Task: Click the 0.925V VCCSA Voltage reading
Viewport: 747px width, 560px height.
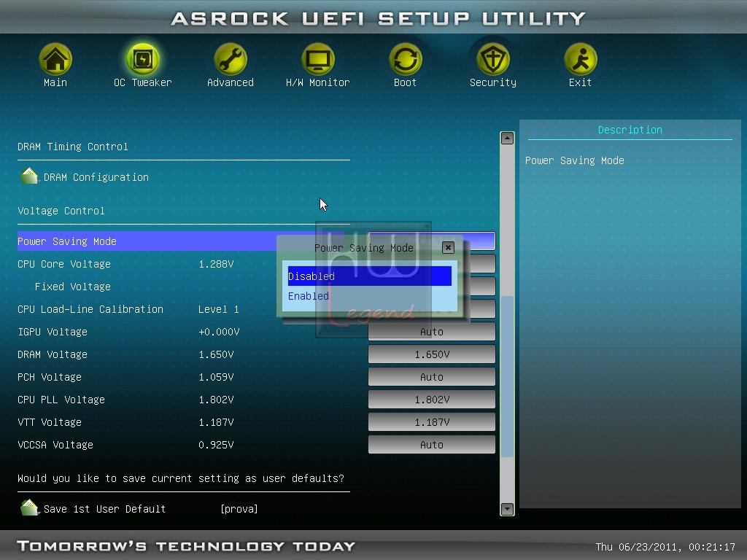Action: point(216,445)
